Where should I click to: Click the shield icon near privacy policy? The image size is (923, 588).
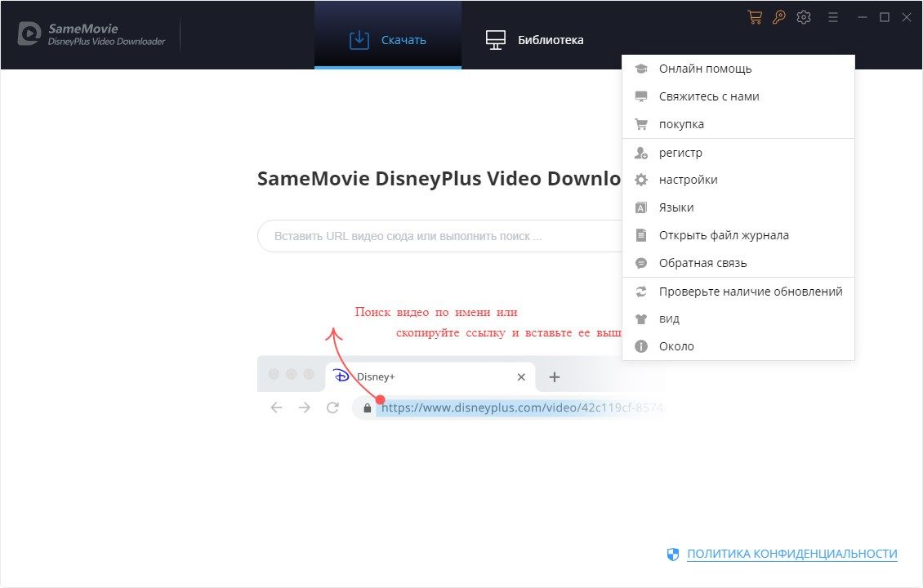point(673,554)
